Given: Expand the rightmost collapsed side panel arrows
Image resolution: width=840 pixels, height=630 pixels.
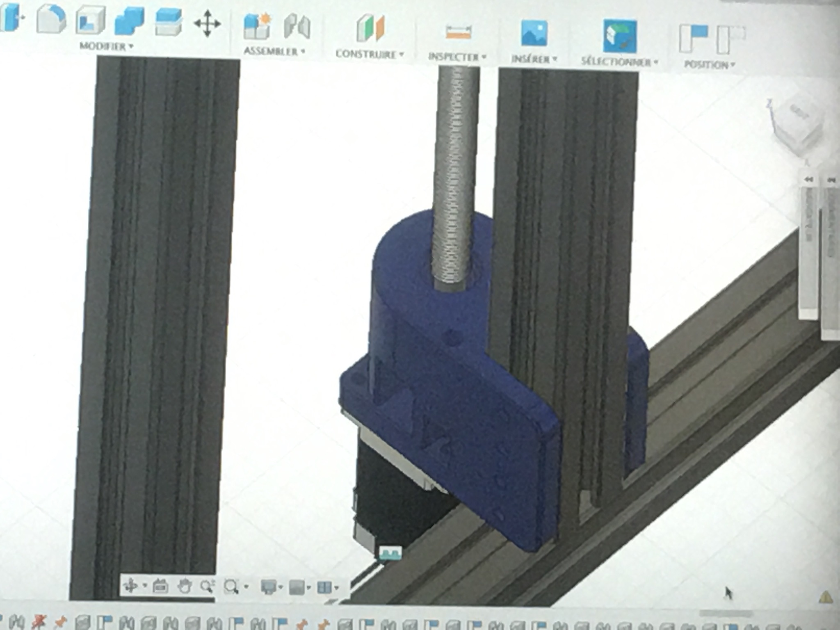Looking at the screenshot, I should pos(832,180).
